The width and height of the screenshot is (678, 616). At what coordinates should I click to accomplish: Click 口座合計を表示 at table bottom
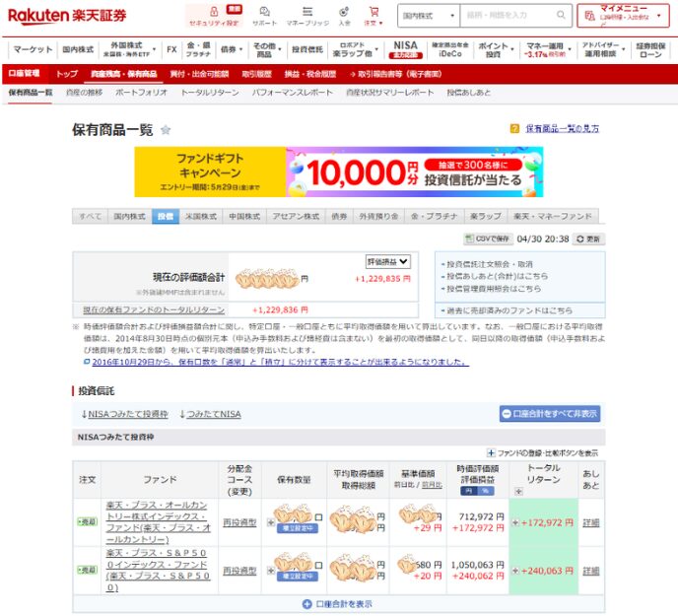(337, 604)
